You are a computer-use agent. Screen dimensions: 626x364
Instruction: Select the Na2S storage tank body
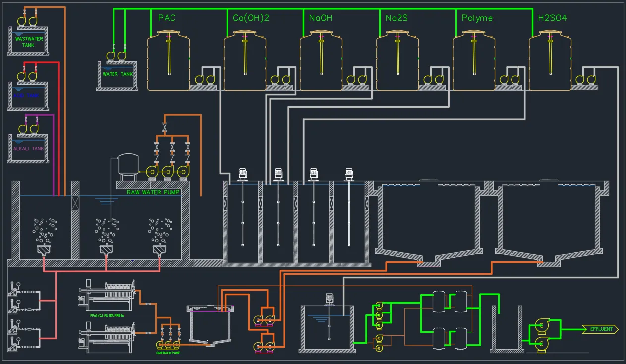pyautogui.click(x=398, y=60)
